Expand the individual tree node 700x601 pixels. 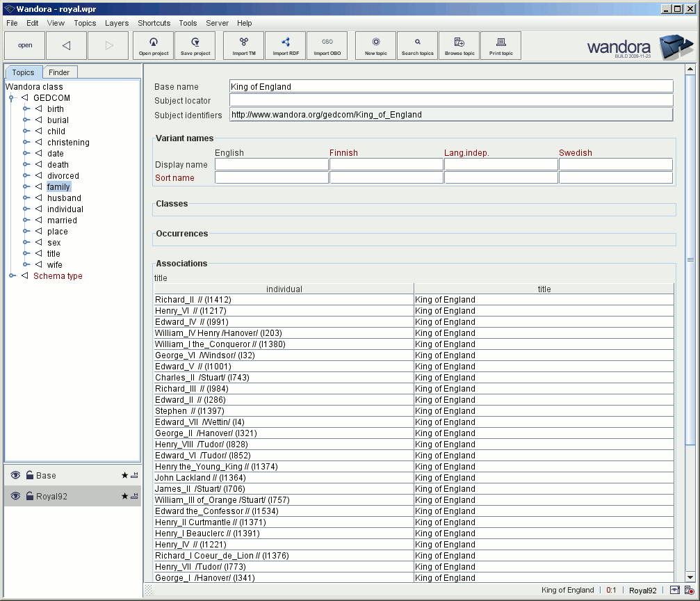click(26, 209)
